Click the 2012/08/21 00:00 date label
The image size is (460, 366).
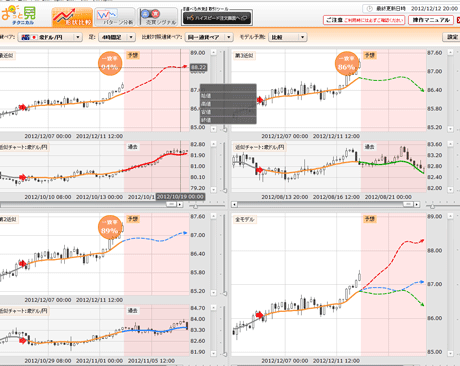tap(388, 197)
